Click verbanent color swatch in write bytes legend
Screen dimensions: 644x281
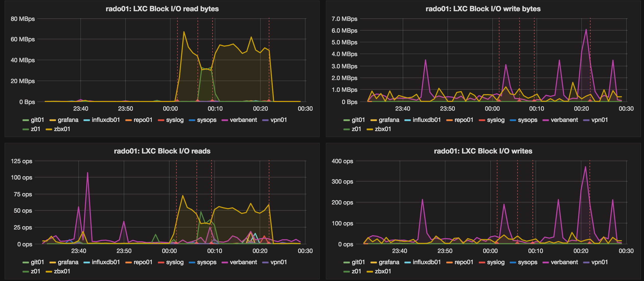(x=545, y=120)
